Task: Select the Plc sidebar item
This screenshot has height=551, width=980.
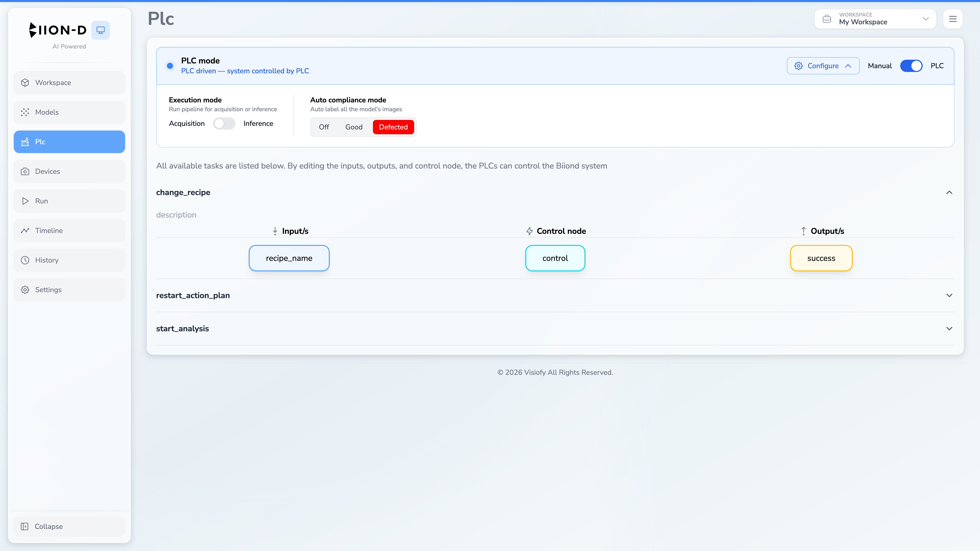Action: [x=69, y=142]
